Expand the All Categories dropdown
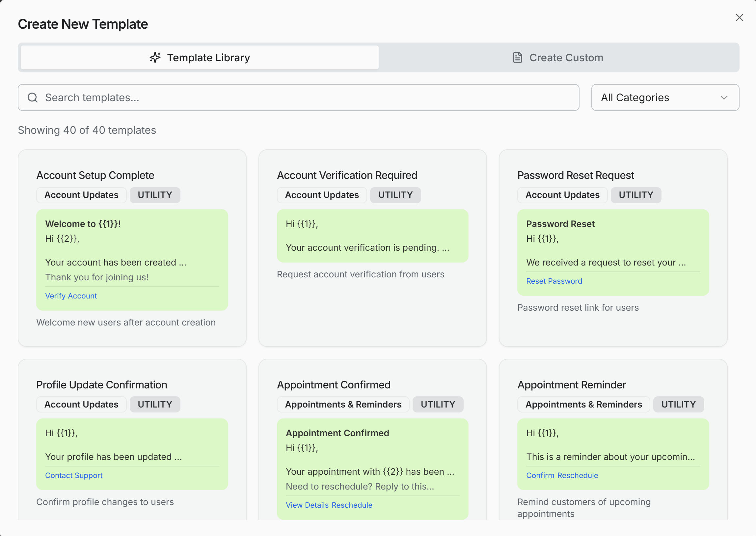This screenshot has width=756, height=536. tap(665, 98)
